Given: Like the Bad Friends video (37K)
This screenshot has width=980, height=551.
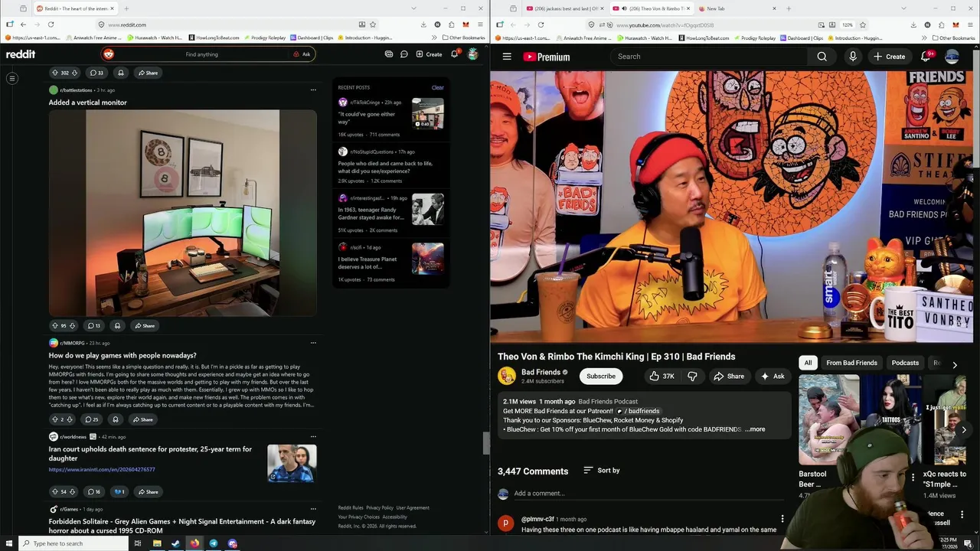Looking at the screenshot, I should tap(661, 376).
